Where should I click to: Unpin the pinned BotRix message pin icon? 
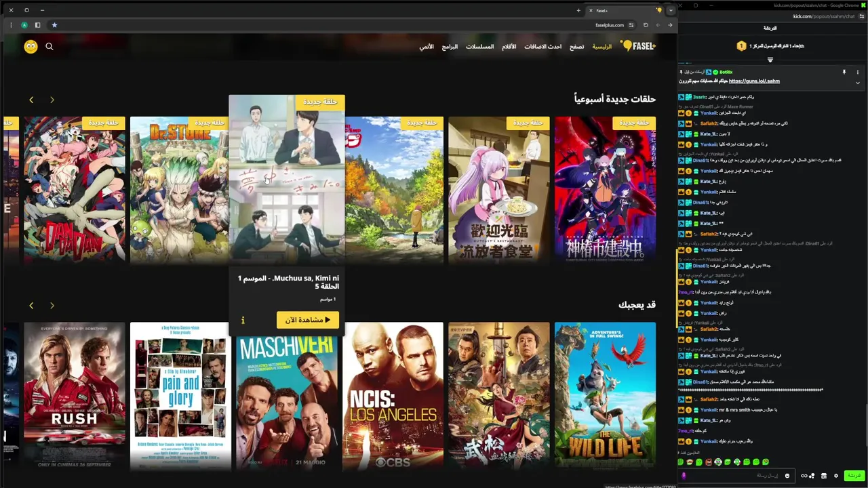(844, 72)
